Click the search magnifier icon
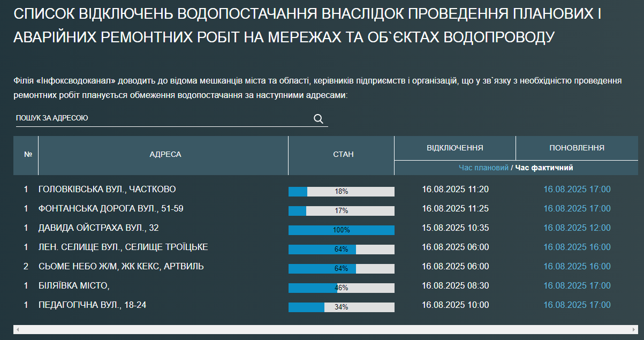The image size is (644, 340). click(x=319, y=119)
